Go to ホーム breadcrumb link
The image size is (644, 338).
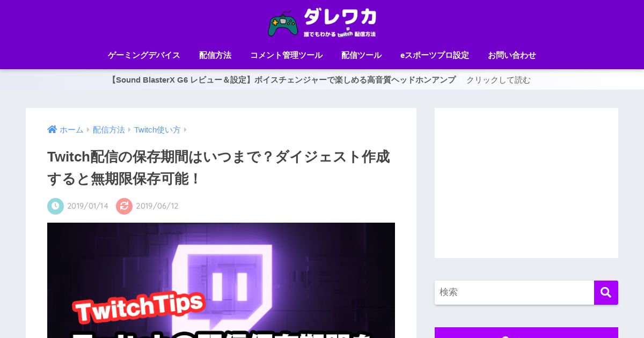click(71, 130)
